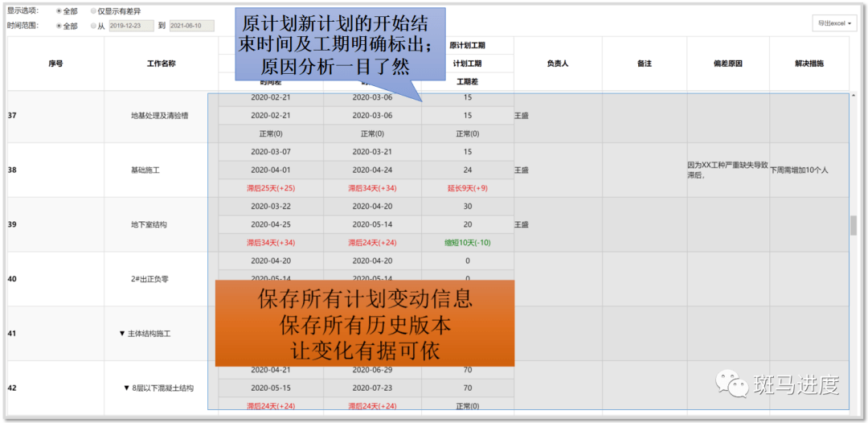Viewport: 868px width, 423px height.
Task: Click the 计划工期 header cell
Action: click(467, 64)
